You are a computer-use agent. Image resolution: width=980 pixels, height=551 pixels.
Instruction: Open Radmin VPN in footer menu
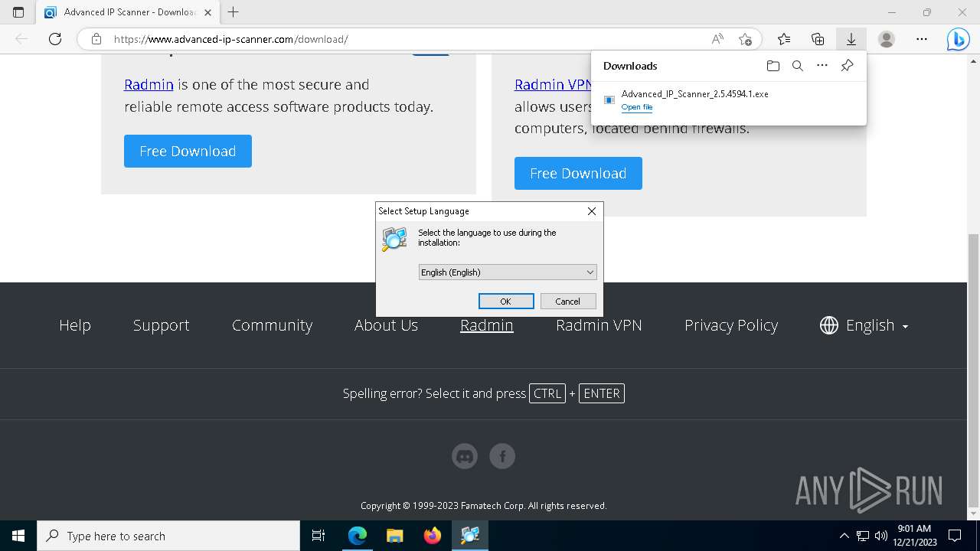coord(599,325)
